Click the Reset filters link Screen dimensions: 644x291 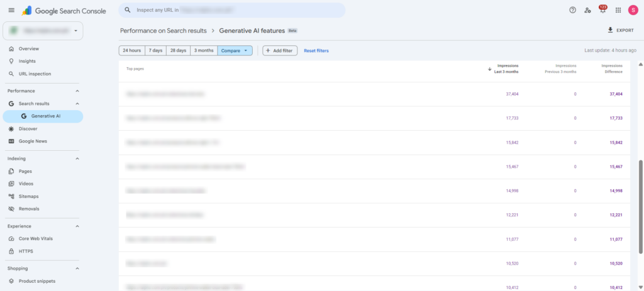coord(316,51)
